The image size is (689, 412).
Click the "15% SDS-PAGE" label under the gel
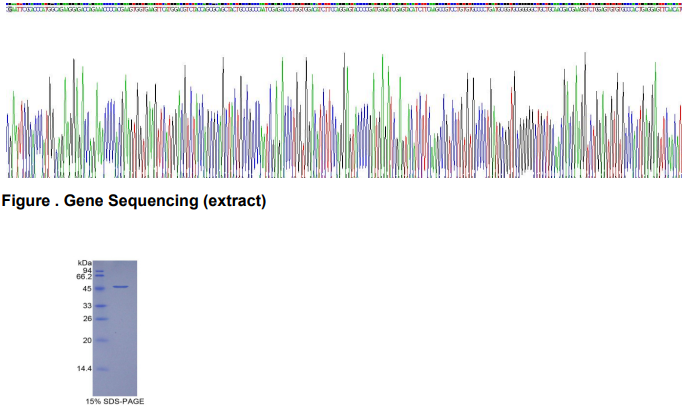[115, 401]
